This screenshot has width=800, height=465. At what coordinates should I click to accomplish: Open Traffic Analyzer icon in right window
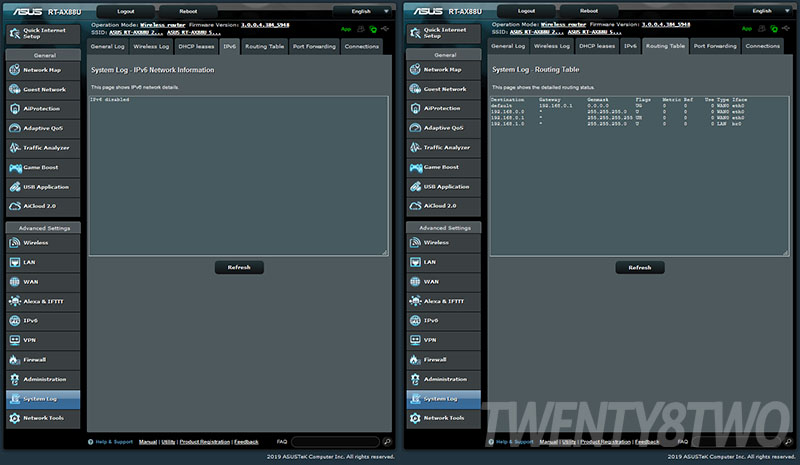coord(415,148)
